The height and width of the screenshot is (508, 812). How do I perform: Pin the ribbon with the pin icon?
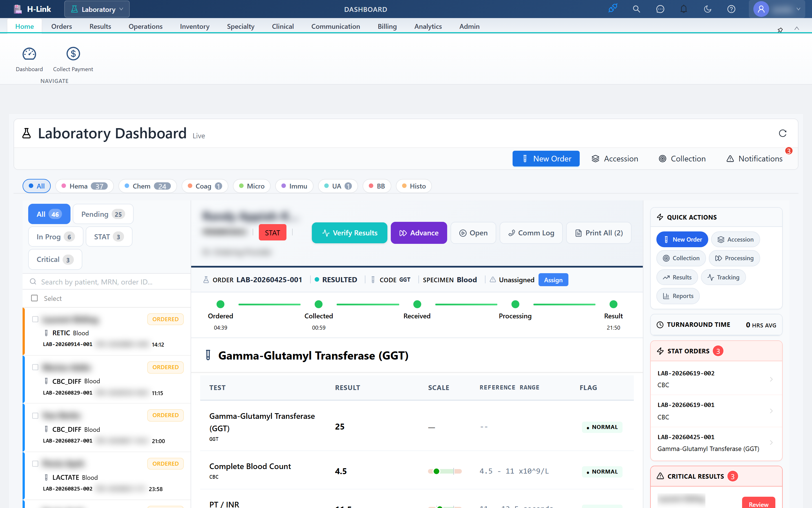click(x=780, y=30)
